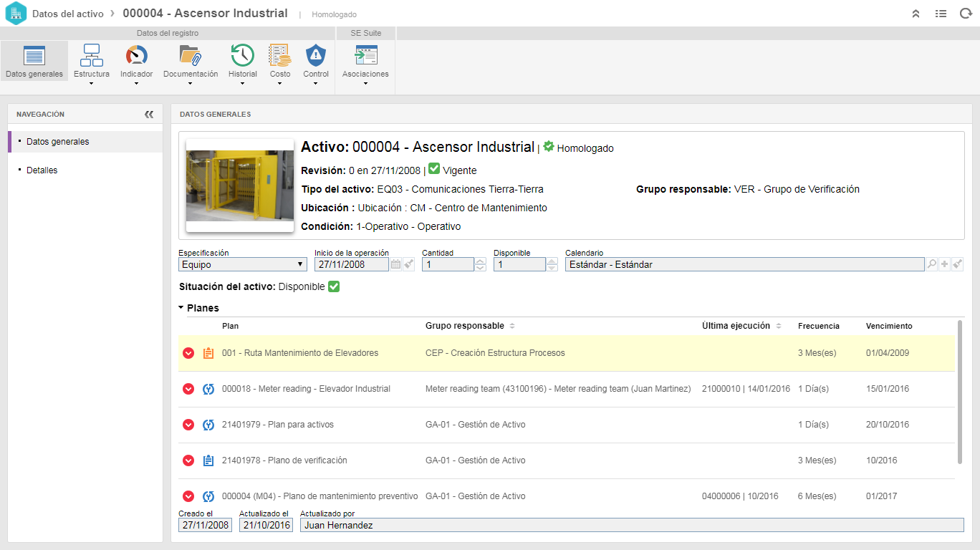Expand the Asociaciones dropdown arrow

[365, 84]
